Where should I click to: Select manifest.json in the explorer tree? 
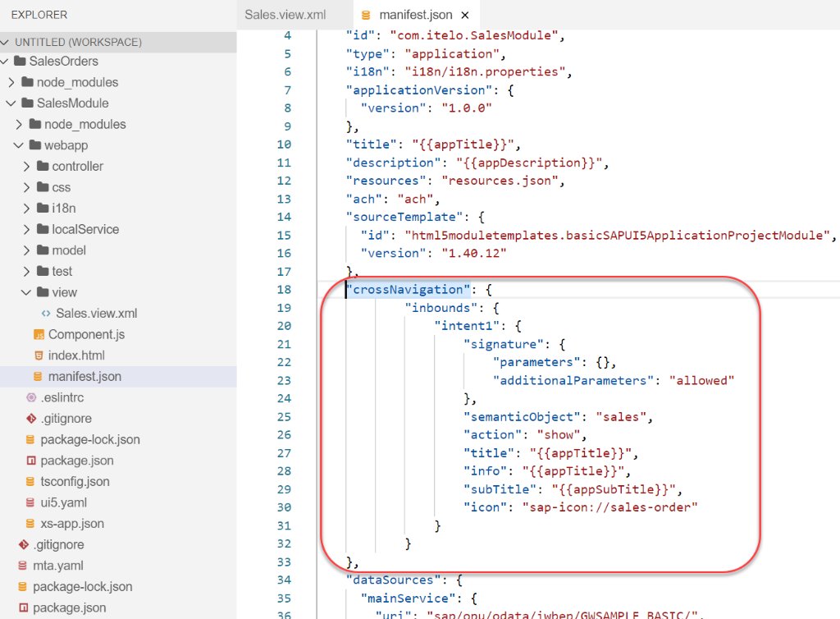click(x=84, y=377)
